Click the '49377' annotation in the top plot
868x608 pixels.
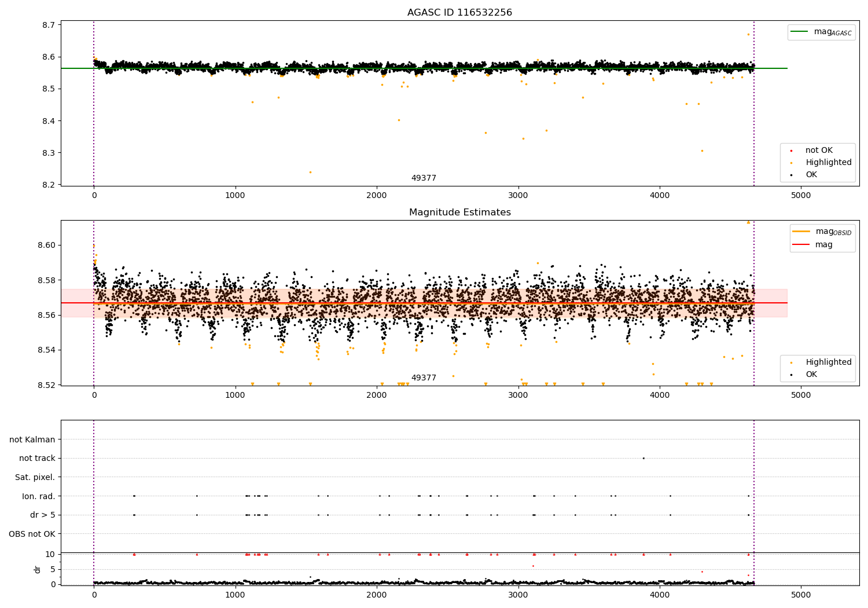pyautogui.click(x=424, y=178)
